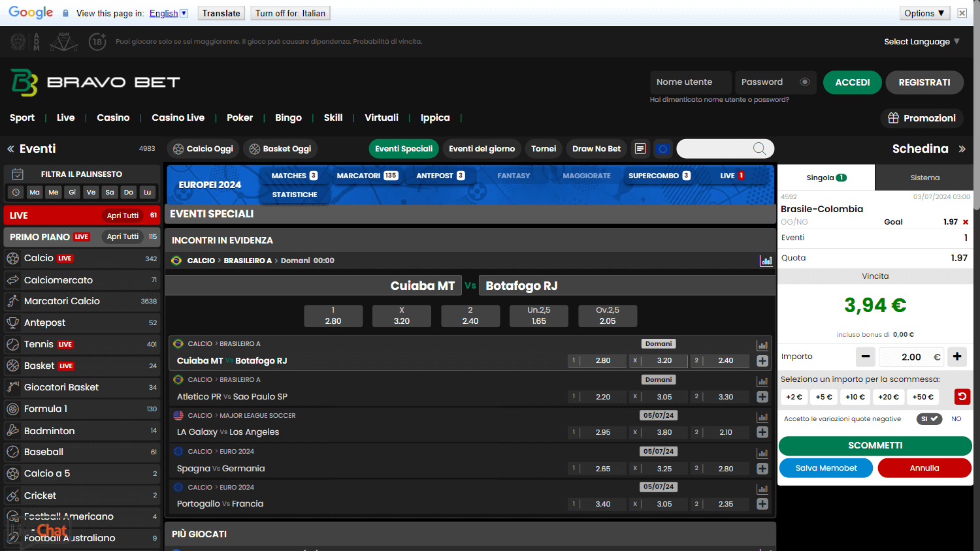Select Do day filter
The height and width of the screenshot is (551, 980).
[129, 192]
